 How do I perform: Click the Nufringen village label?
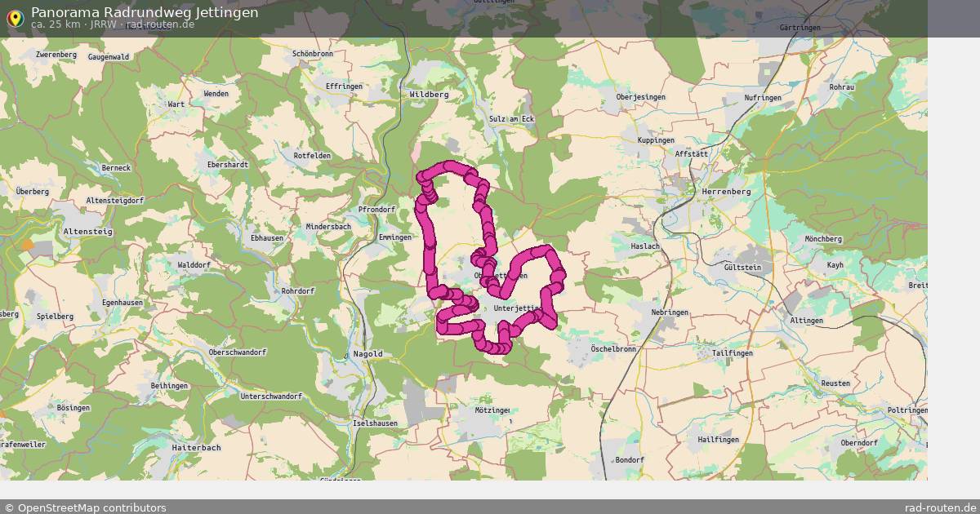tap(762, 98)
